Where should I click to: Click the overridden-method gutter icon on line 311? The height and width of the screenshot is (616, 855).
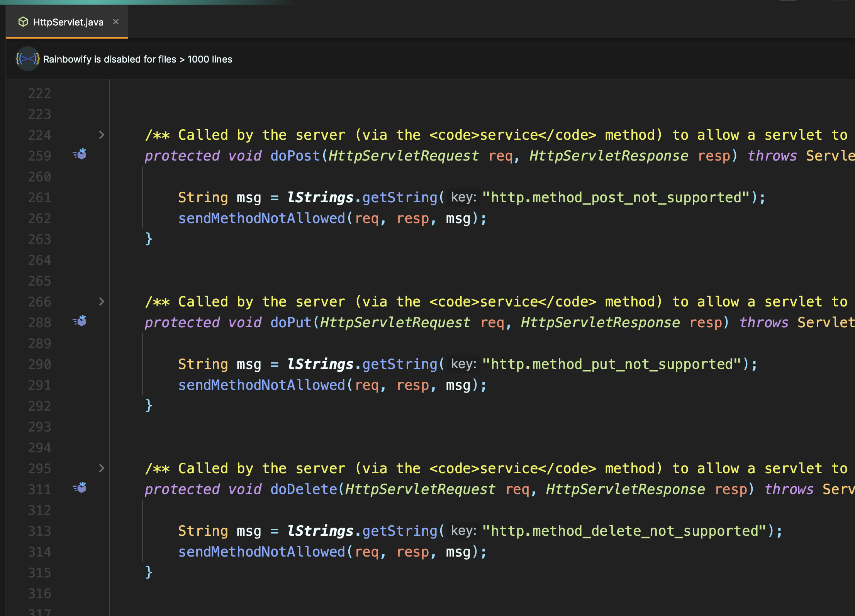(x=80, y=488)
